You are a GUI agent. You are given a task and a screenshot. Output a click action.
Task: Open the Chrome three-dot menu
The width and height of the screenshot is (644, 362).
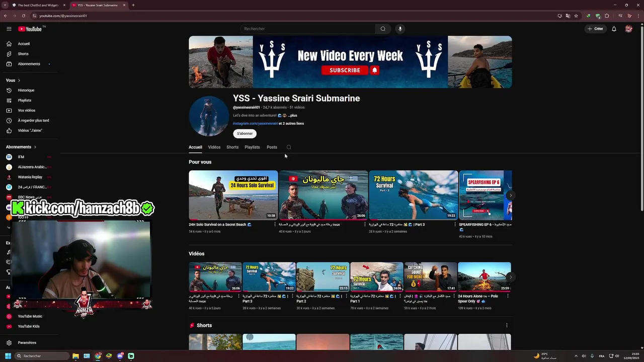point(638,16)
